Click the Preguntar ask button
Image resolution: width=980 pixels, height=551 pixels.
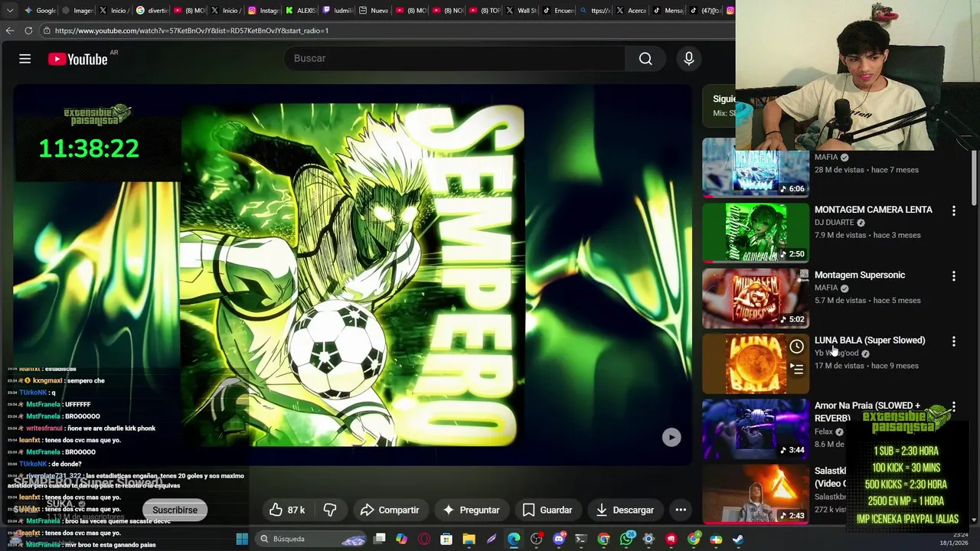click(x=471, y=510)
